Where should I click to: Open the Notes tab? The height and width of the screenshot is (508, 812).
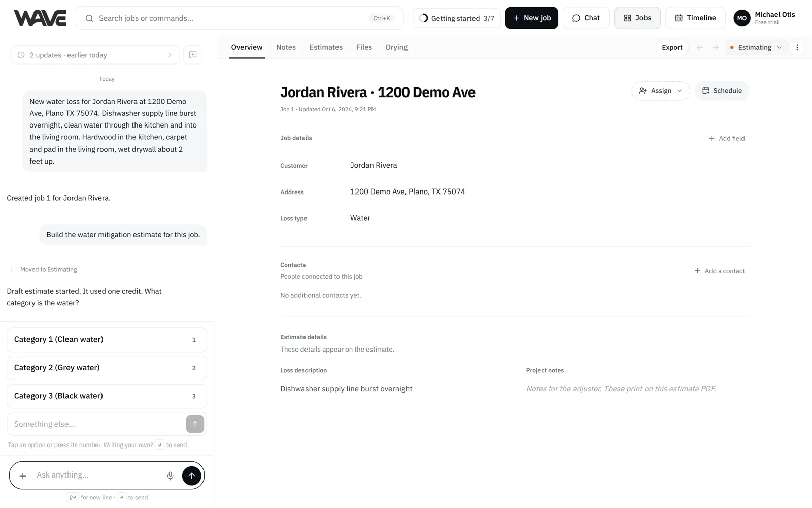[286, 47]
